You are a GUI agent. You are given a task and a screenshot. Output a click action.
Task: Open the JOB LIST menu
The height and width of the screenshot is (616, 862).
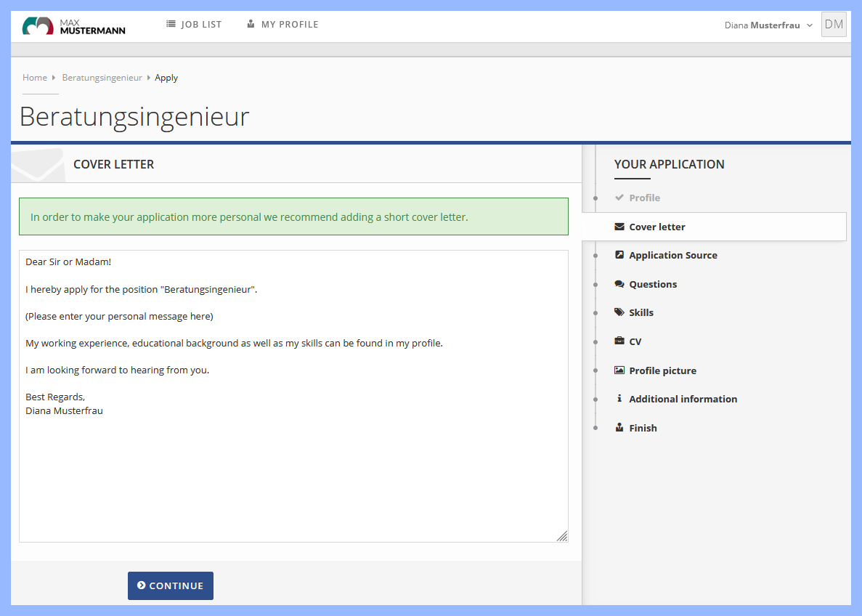pyautogui.click(x=200, y=23)
